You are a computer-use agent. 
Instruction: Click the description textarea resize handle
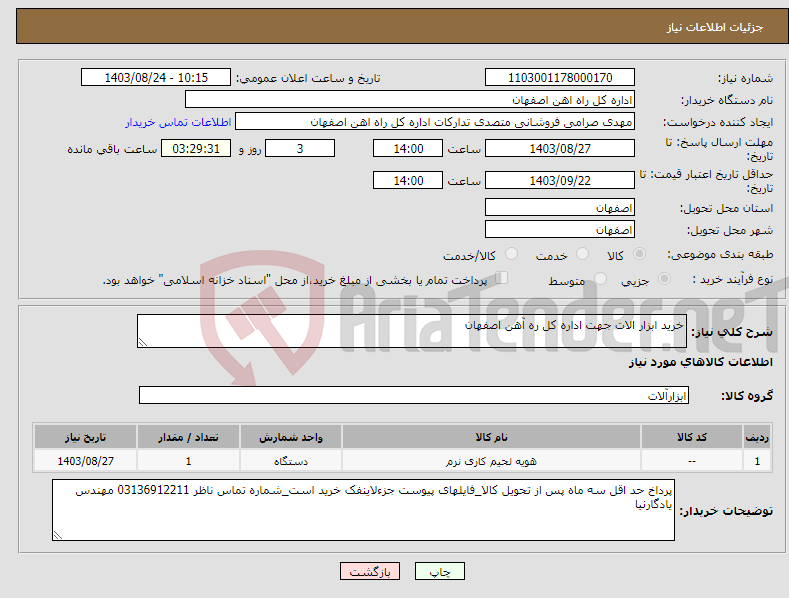(x=143, y=342)
